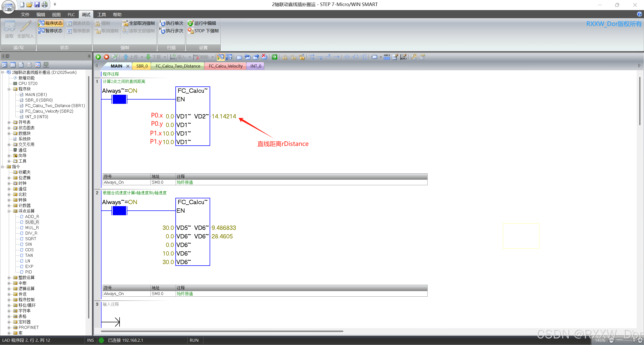
Task: Toggle 运行中编辑 edit in run mode
Action: [202, 23]
